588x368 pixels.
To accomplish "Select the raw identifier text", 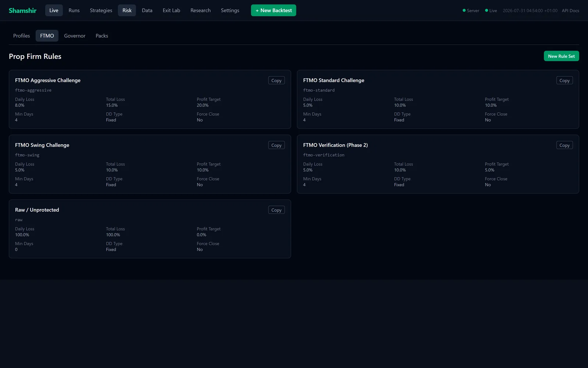I will (19, 220).
